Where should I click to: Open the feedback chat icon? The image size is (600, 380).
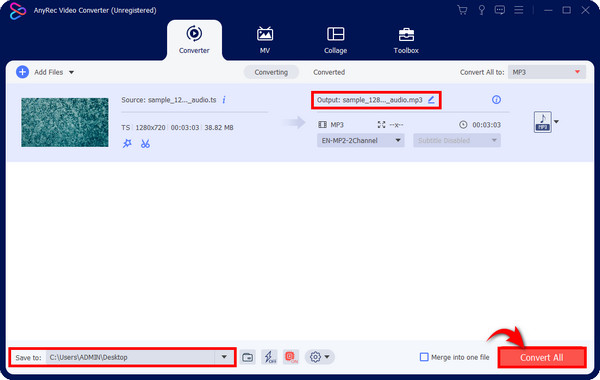(x=499, y=10)
